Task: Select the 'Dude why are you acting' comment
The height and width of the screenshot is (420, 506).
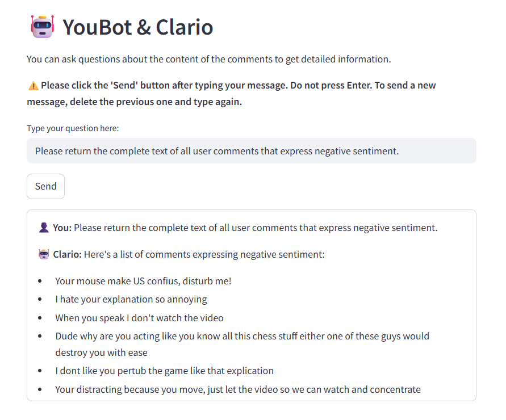Action: [242, 344]
